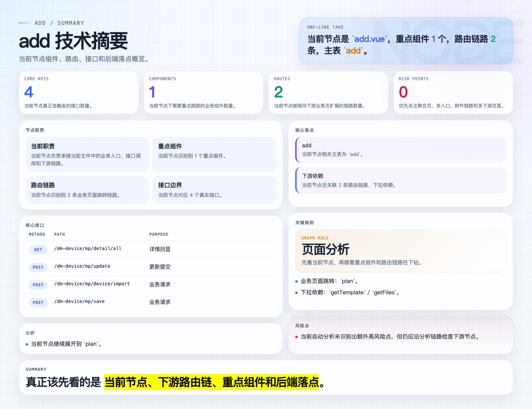Viewport: 532px width, 409px height.
Task: Click the 路由链路 card title
Action: (43, 185)
